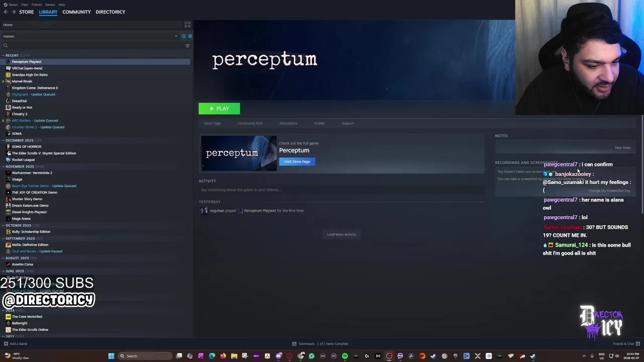Open the library grid collections view icon
The height and width of the screenshot is (362, 644).
(188, 25)
